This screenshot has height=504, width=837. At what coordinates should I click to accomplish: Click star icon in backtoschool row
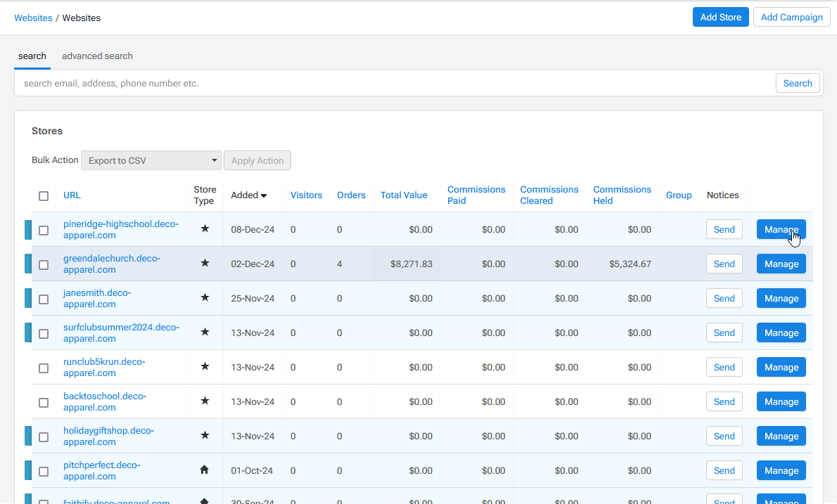tap(205, 401)
